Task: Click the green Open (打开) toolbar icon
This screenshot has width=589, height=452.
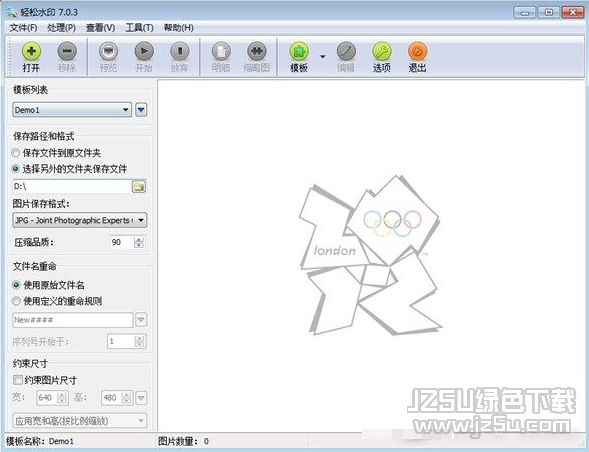Action: pyautogui.click(x=31, y=51)
